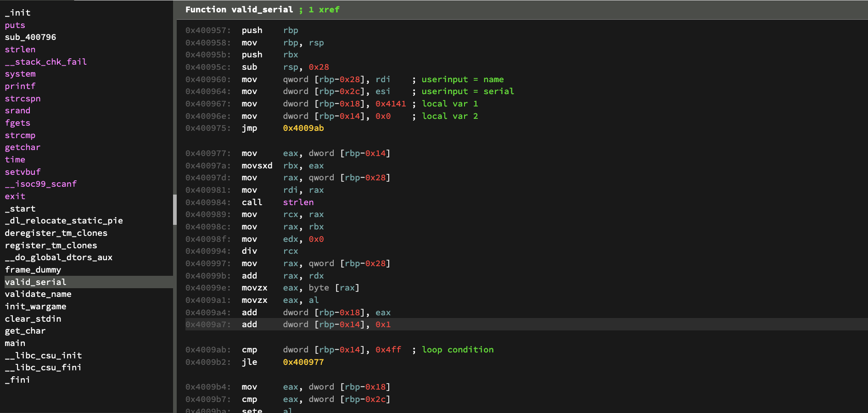868x413 pixels.
Task: Open _start function entry
Action: pos(20,209)
